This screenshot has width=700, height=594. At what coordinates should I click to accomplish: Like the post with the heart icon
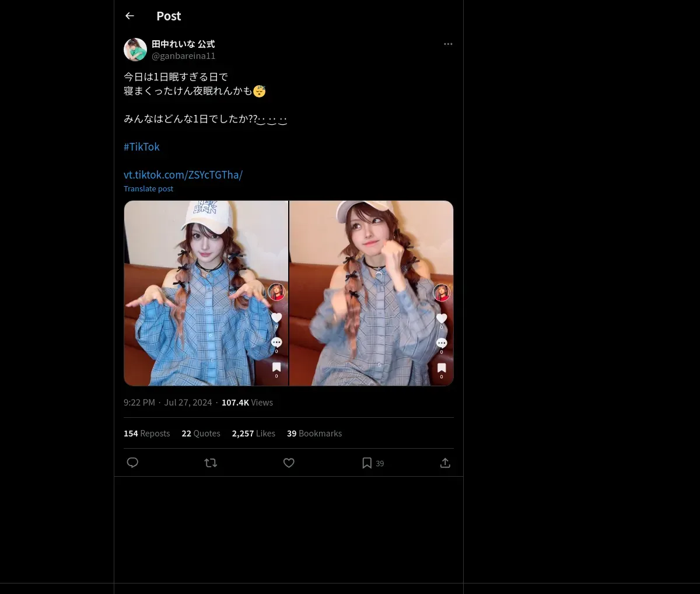click(x=289, y=463)
